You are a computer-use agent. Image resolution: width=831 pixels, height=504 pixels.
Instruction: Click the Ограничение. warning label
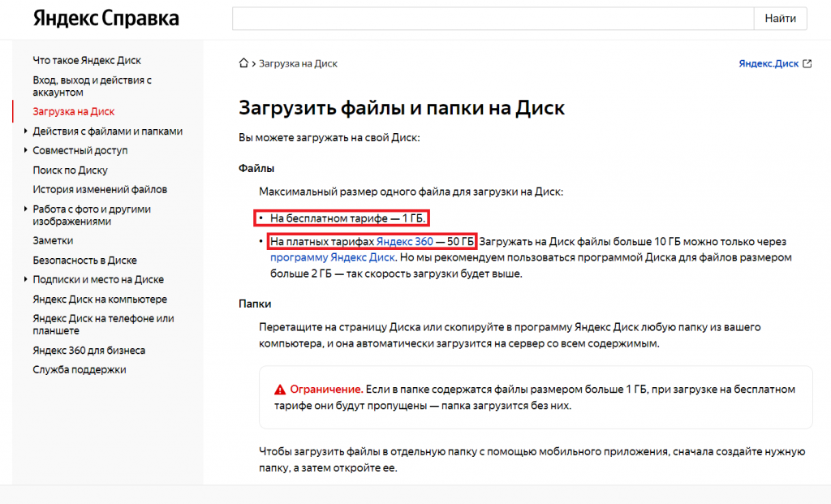[326, 390]
